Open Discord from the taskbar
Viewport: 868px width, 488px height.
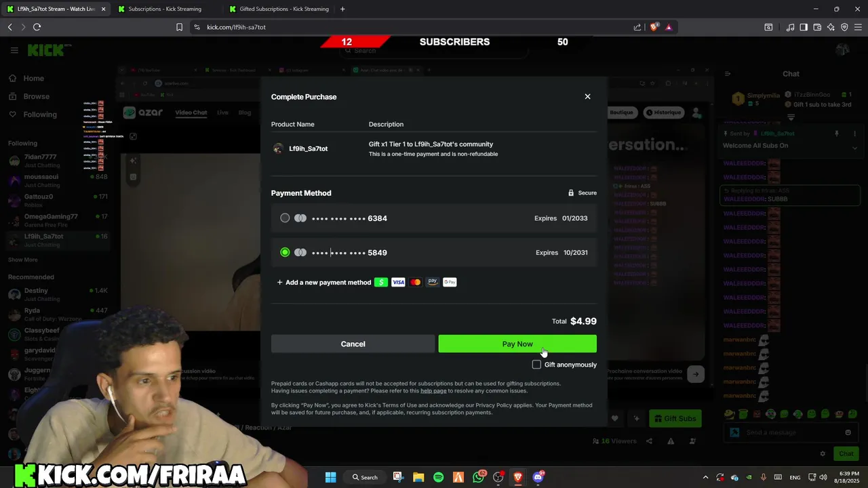click(538, 477)
